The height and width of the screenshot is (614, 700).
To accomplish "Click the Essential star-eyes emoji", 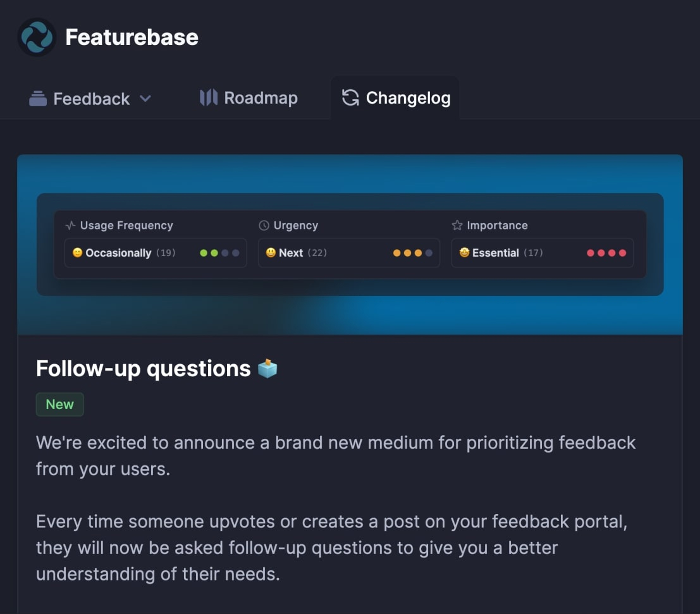I will pyautogui.click(x=464, y=253).
